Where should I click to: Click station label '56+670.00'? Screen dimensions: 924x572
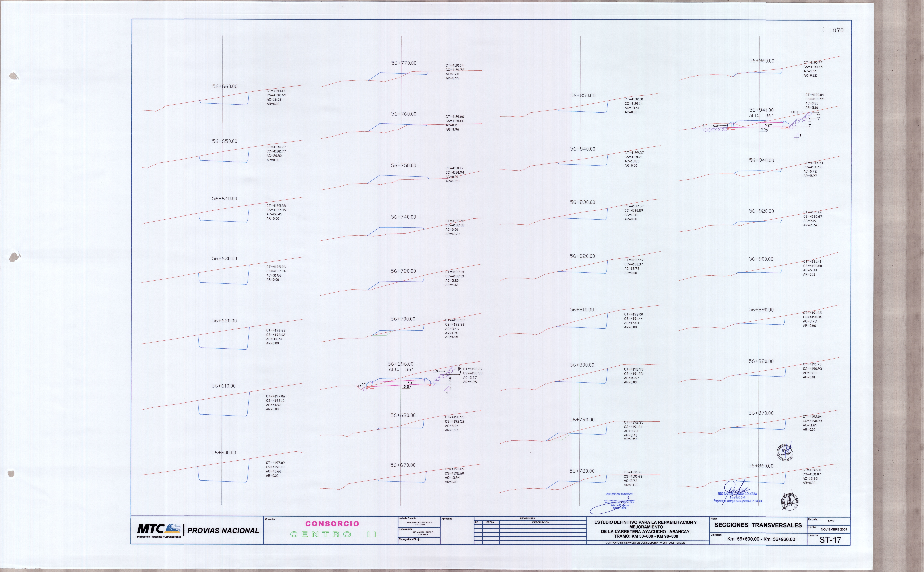[403, 465]
